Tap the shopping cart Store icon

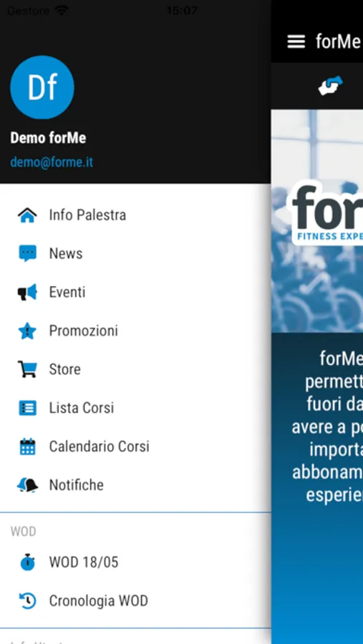(x=27, y=369)
